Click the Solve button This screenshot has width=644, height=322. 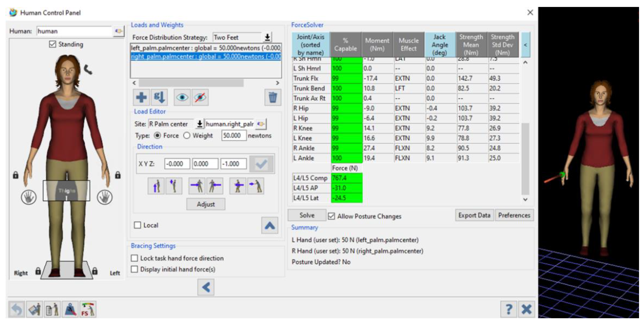point(307,215)
